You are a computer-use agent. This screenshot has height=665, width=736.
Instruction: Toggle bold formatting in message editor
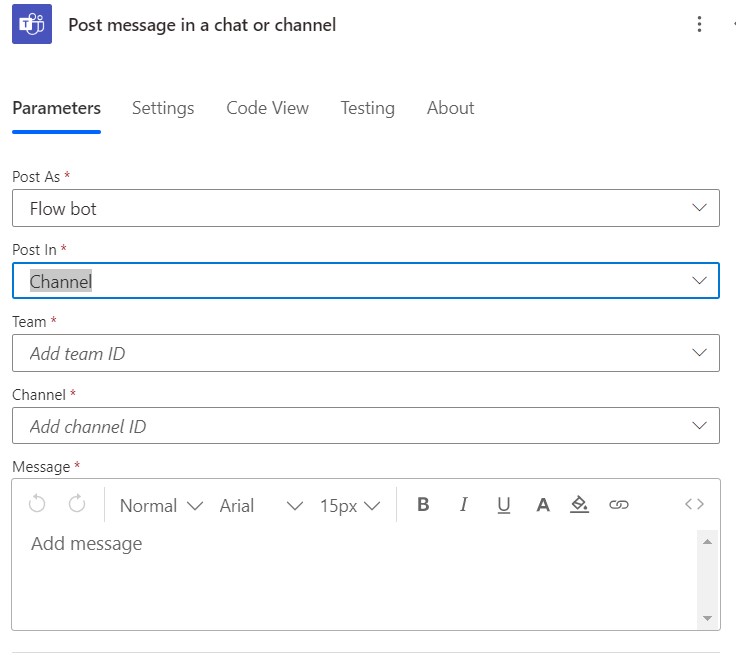(x=423, y=504)
